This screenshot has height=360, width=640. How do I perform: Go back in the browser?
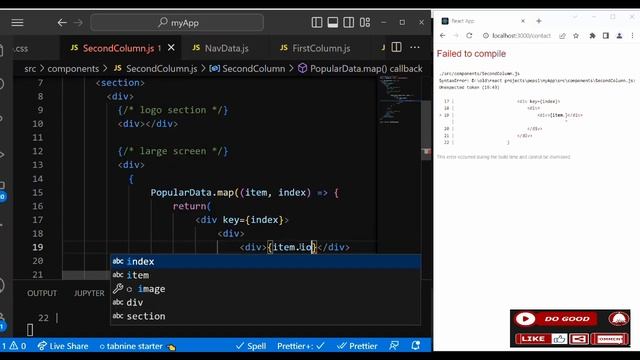tap(442, 36)
